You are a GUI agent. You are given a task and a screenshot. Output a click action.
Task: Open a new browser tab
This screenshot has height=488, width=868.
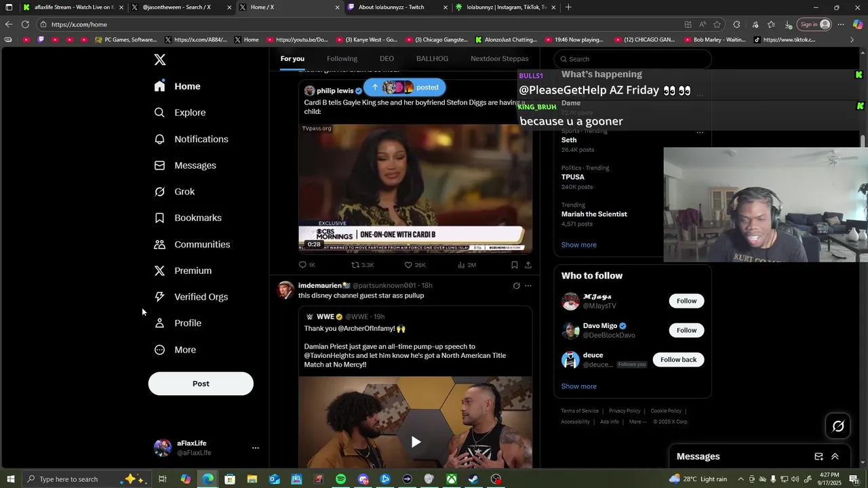click(x=568, y=7)
